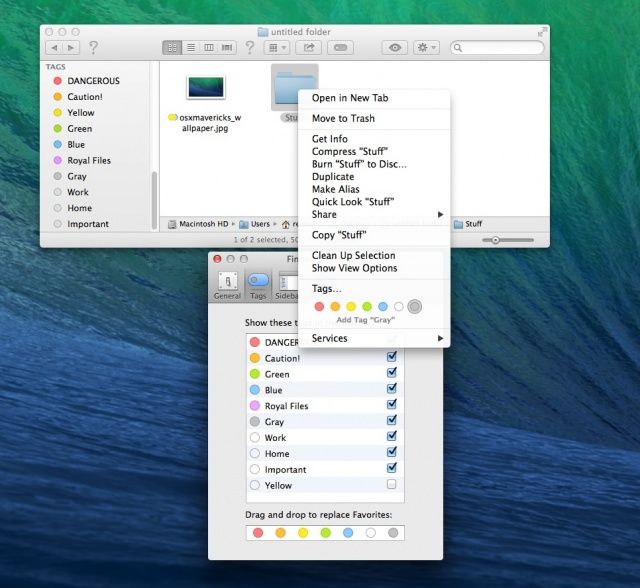
Task: Click the blue dot in the Favorites row
Action: click(348, 533)
